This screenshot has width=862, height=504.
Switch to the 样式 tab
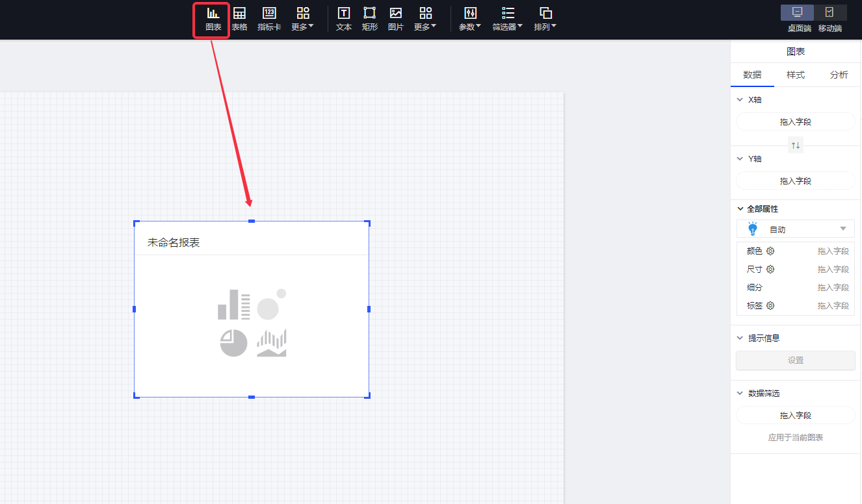(796, 75)
